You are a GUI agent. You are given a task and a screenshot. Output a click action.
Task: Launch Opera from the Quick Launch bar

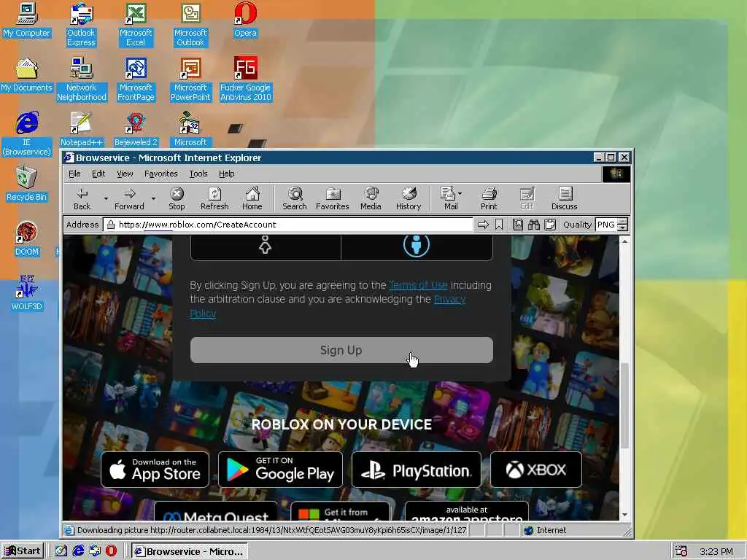coord(111,551)
